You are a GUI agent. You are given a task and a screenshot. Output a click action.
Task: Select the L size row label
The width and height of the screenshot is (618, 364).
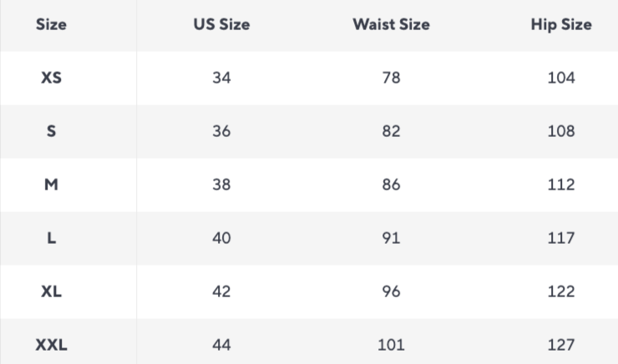[x=51, y=238]
